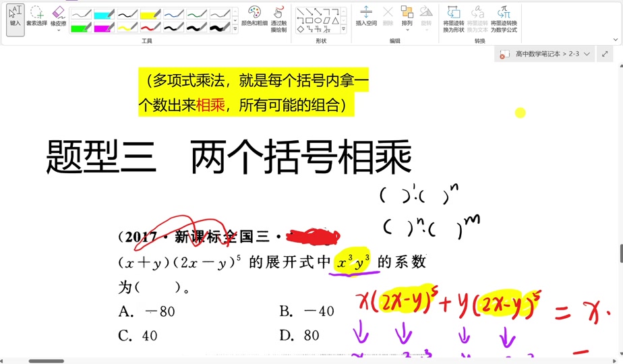Screen dimensions: 623x364
Task: Click answer option C. 40
Action: [138, 336]
